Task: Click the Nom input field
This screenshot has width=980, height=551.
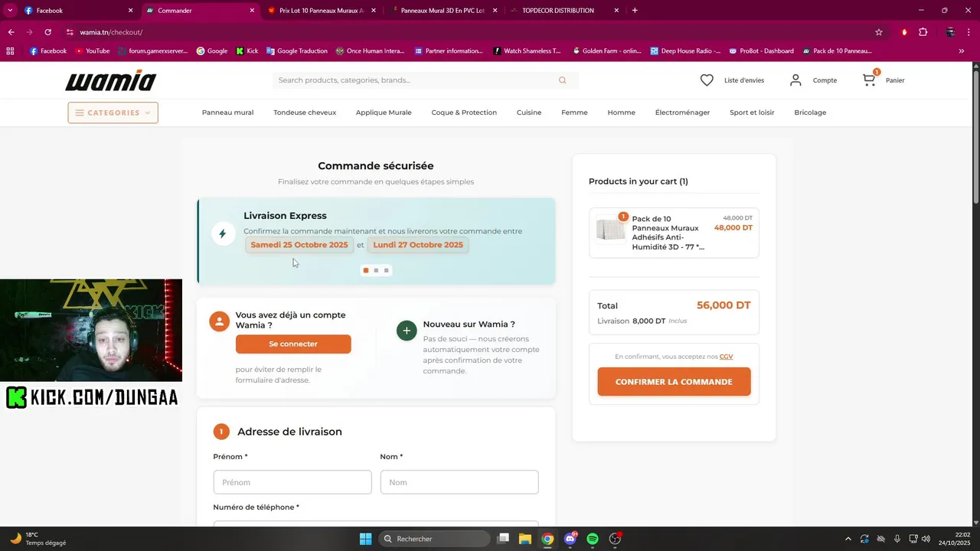Action: tap(459, 482)
